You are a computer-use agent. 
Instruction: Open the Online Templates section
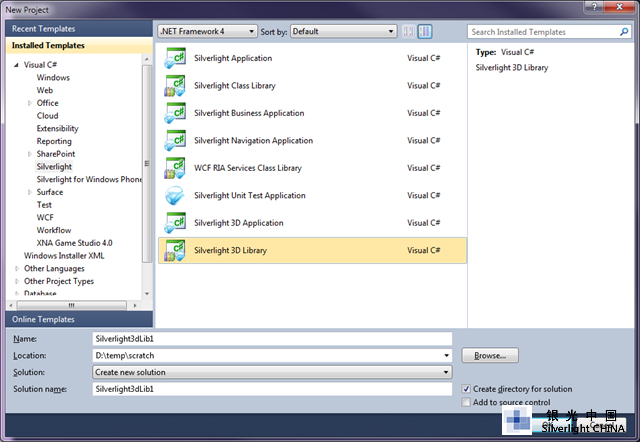[x=79, y=319]
